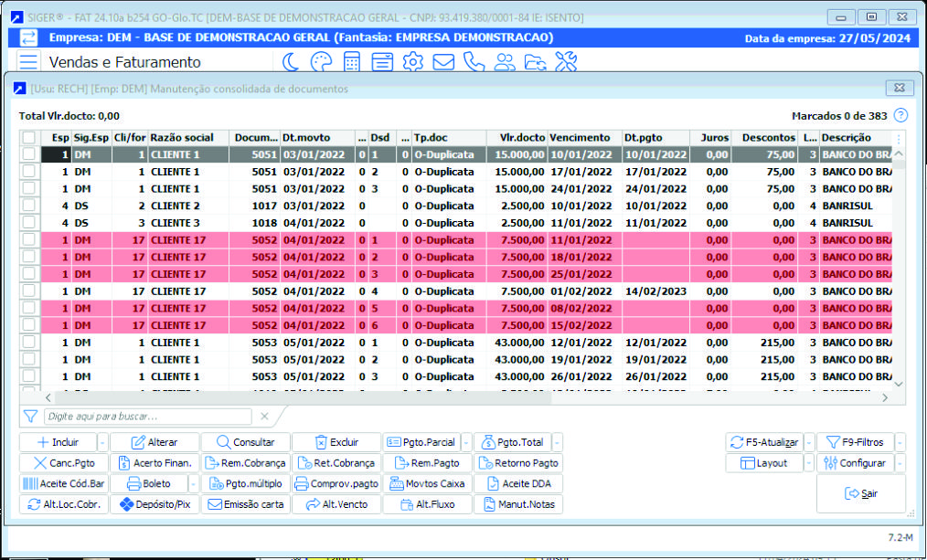Open the calculator icon
The height and width of the screenshot is (560, 927).
coord(352,61)
